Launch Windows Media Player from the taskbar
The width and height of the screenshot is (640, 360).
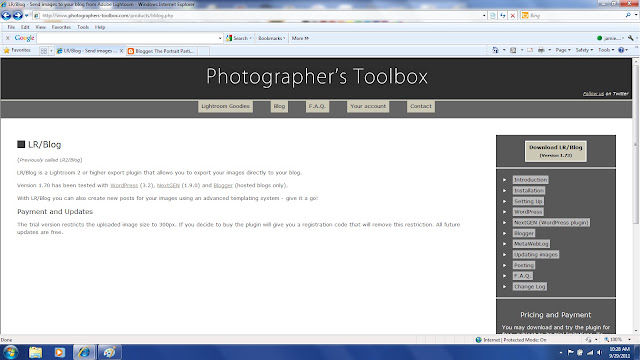(x=60, y=352)
